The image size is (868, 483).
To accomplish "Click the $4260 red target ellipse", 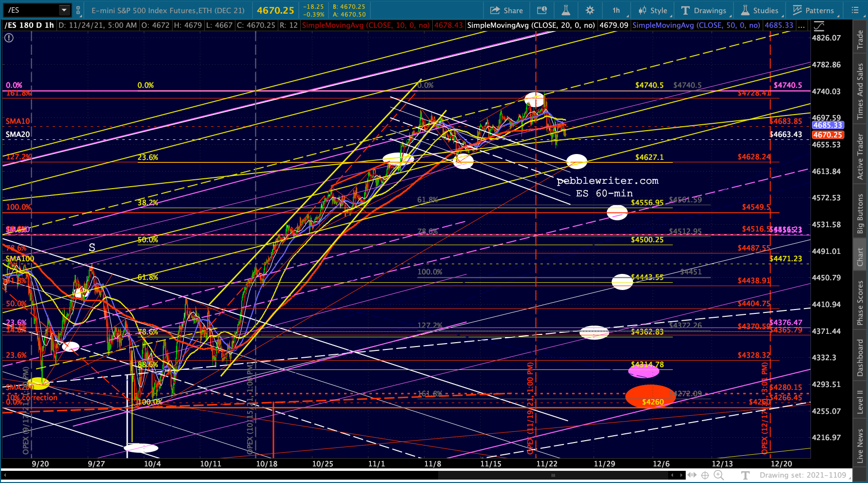I will click(x=651, y=397).
